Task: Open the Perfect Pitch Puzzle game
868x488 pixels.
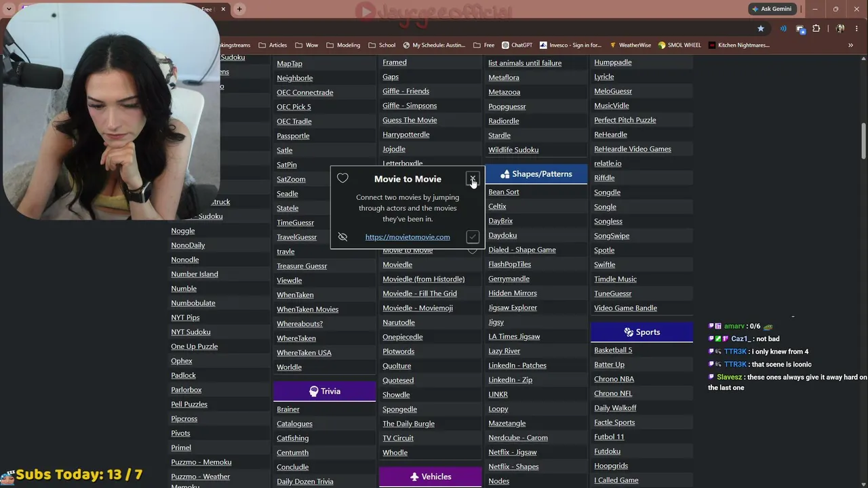Action: tap(625, 120)
